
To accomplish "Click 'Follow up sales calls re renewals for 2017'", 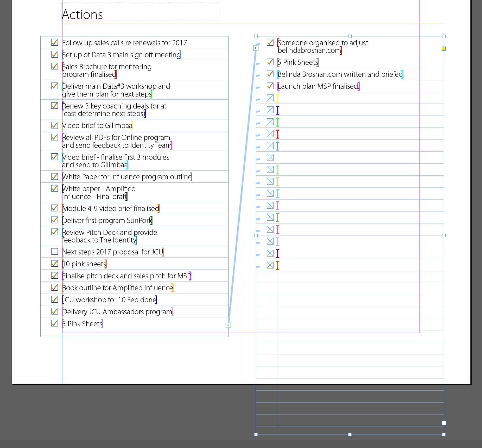I will pyautogui.click(x=125, y=43).
